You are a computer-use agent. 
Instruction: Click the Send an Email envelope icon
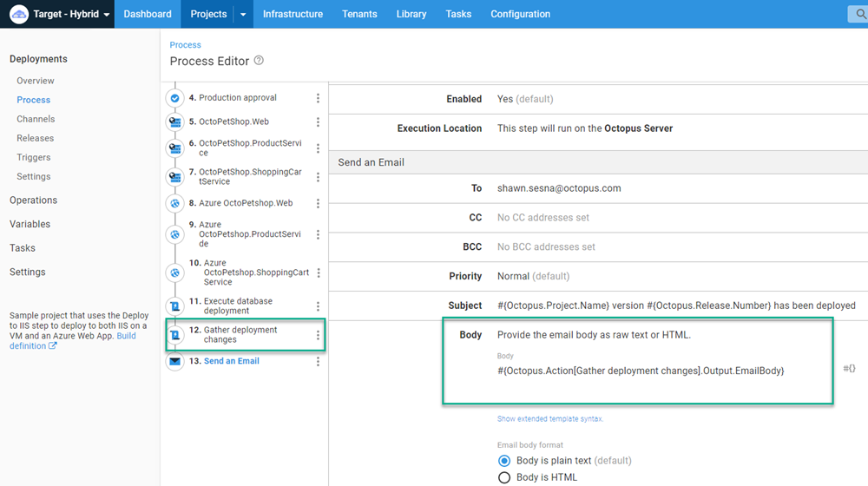click(x=174, y=362)
